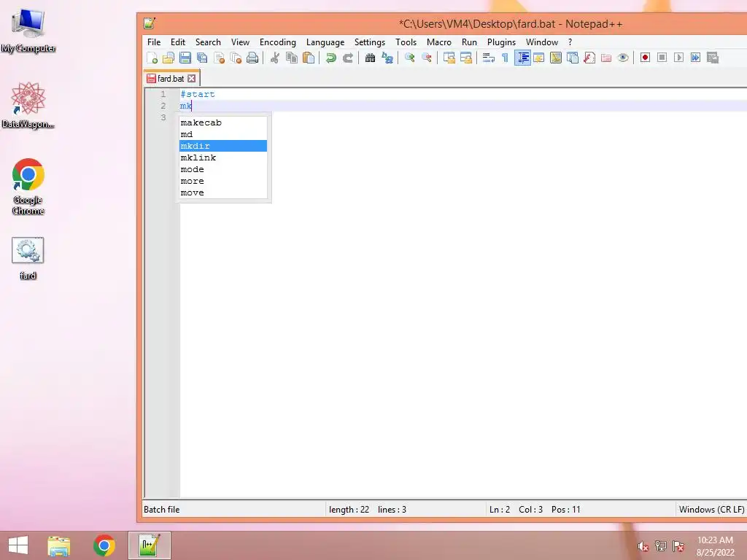Start macro recording with red dot
Viewport: 747px width, 560px height.
tap(645, 58)
